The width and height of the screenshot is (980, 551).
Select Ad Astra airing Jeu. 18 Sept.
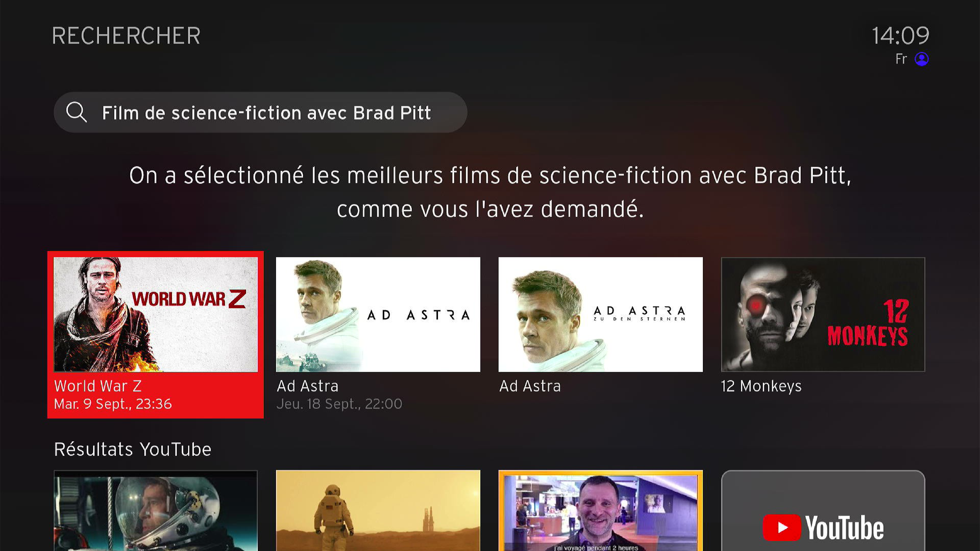378,314
